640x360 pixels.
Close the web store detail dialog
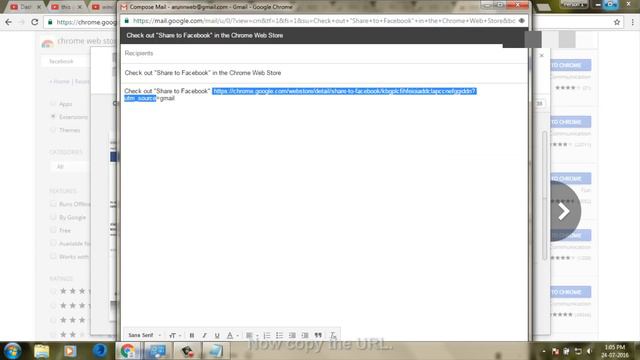(541, 56)
